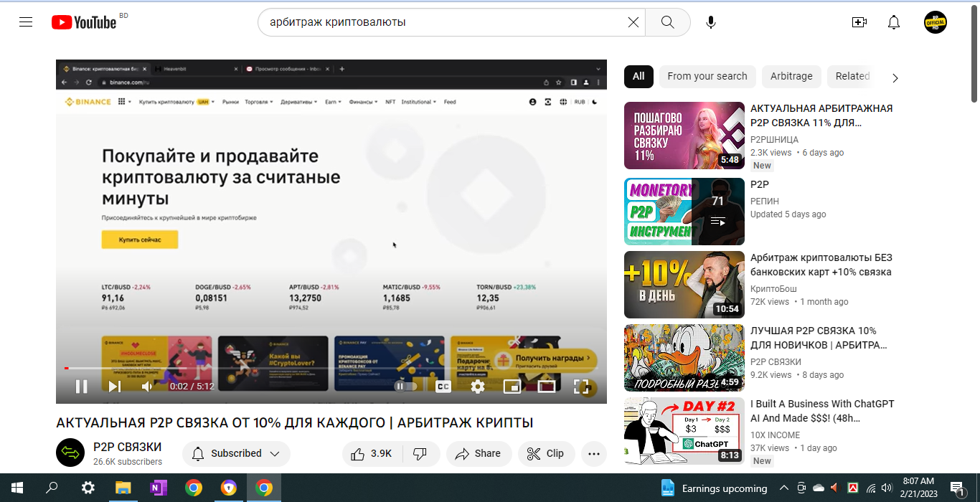The image size is (980, 502).
Task: Open Арбитраж криптовалюты БЕЗ банковских карт title
Action: click(x=821, y=265)
